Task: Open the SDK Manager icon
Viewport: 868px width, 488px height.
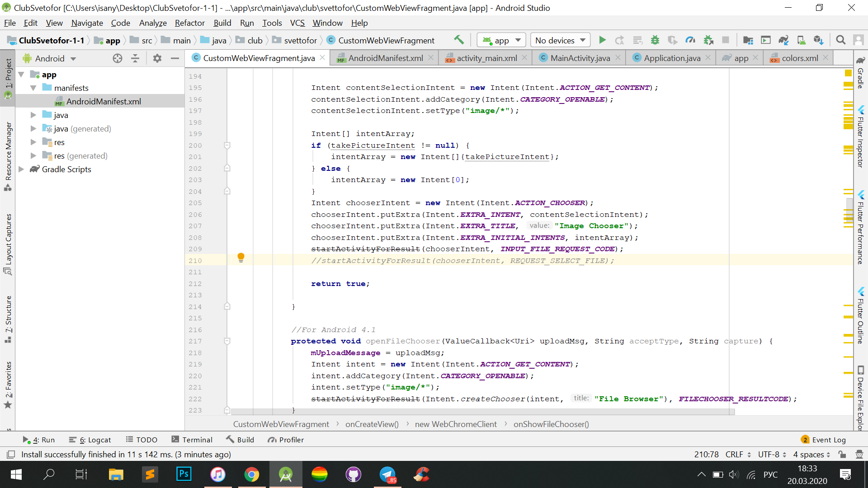Action: [819, 40]
